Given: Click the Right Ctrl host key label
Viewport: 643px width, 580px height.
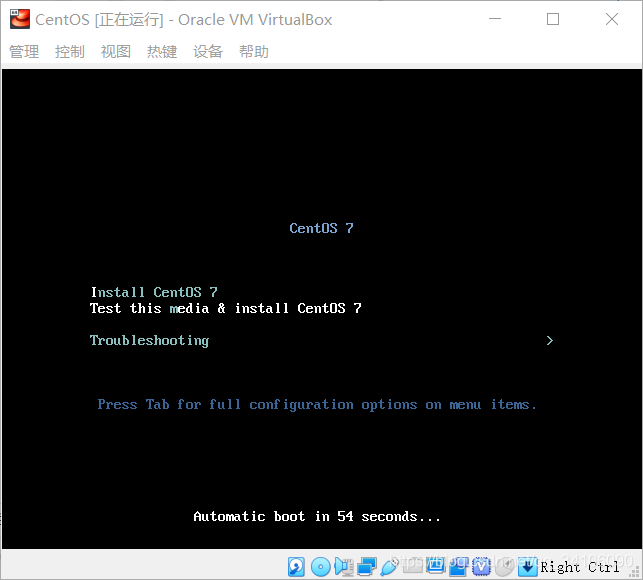Looking at the screenshot, I should coord(579,567).
